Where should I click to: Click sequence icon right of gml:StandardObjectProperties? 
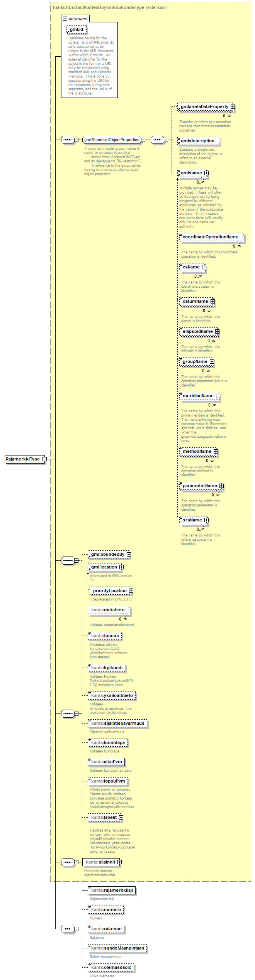coord(157,140)
